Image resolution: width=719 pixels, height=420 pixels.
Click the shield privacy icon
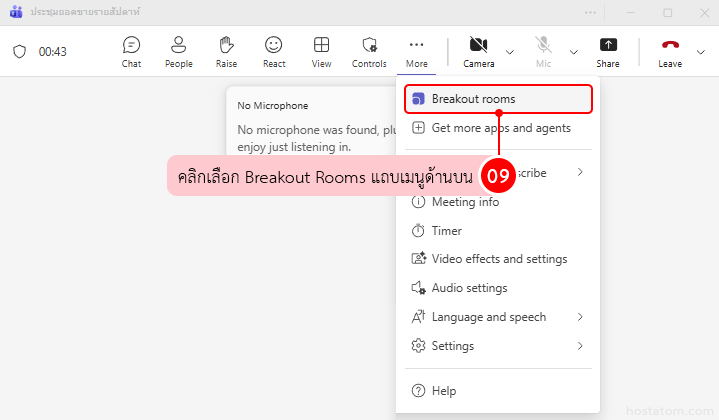(19, 52)
